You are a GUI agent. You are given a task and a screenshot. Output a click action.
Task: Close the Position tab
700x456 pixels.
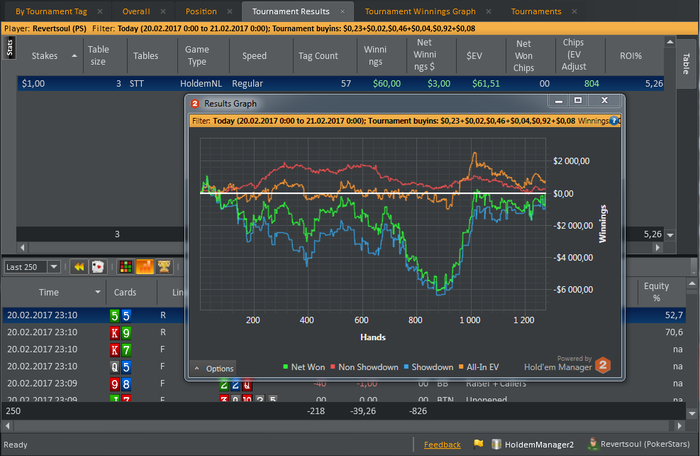point(229,12)
